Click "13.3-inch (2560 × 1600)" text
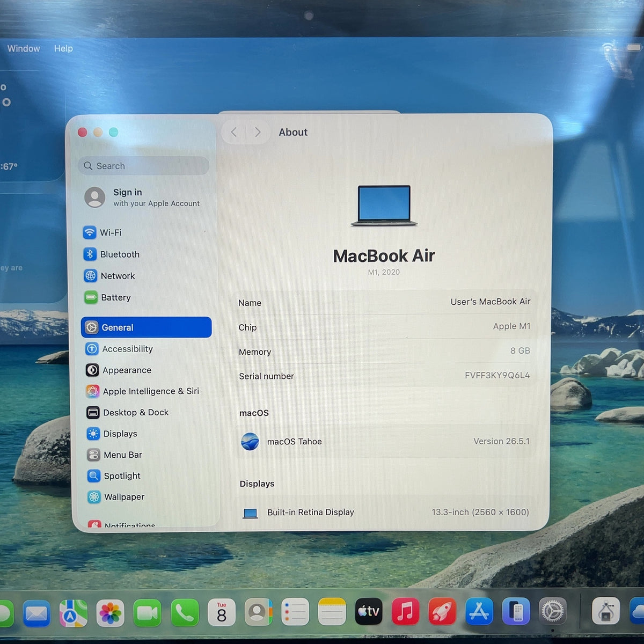This screenshot has width=644, height=644. click(480, 512)
